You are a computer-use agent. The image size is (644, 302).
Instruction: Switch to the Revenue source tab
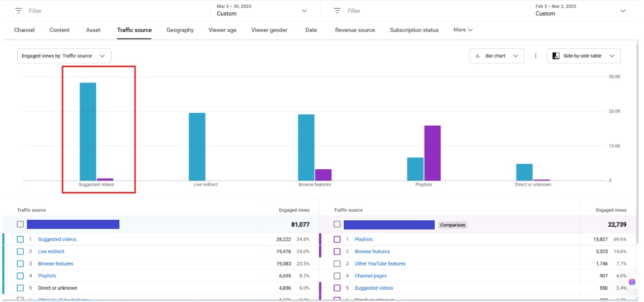[355, 30]
